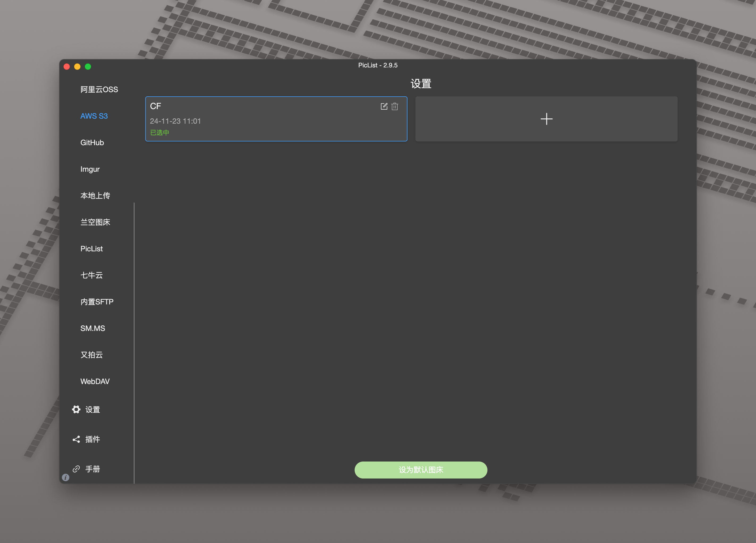
Task: Click the link icon beside 手册
Action: (x=76, y=469)
